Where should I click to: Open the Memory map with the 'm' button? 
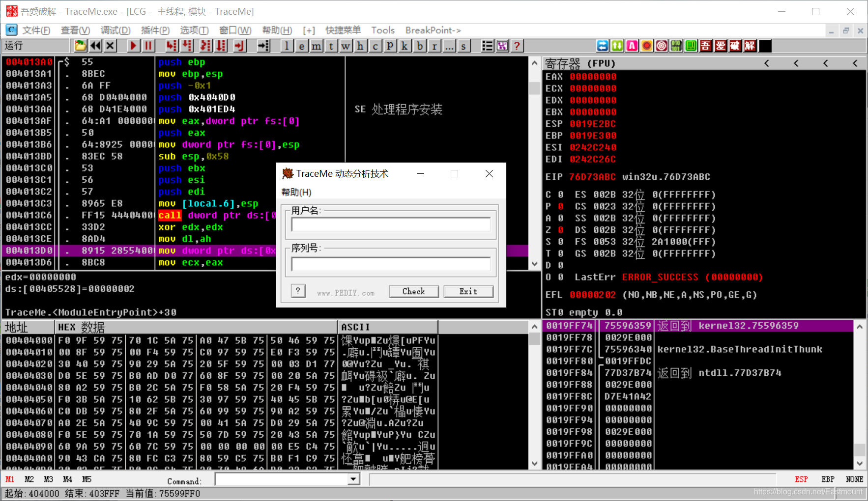(317, 46)
